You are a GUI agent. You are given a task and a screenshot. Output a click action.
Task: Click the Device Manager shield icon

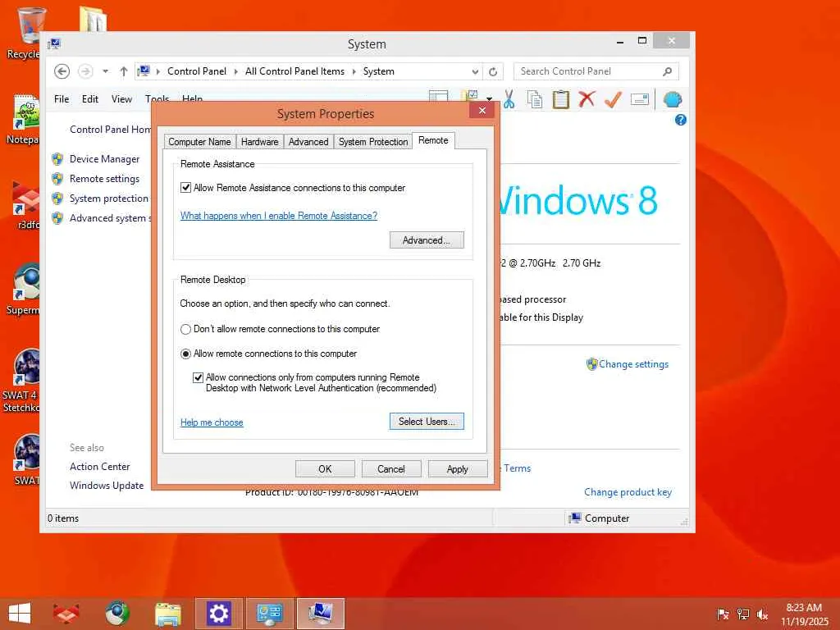57,159
